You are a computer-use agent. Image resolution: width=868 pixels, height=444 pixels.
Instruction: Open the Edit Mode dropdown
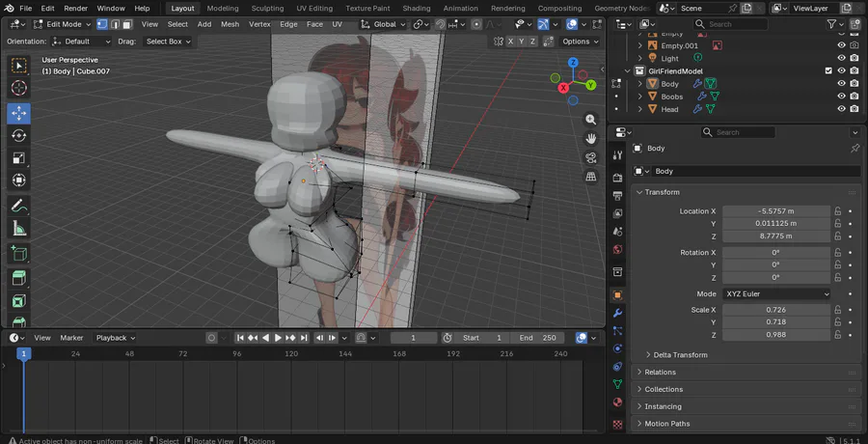[x=63, y=24]
